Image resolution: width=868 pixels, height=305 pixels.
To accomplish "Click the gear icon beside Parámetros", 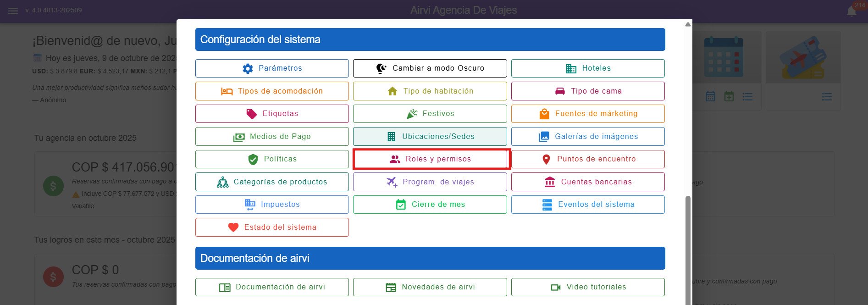I will point(248,68).
